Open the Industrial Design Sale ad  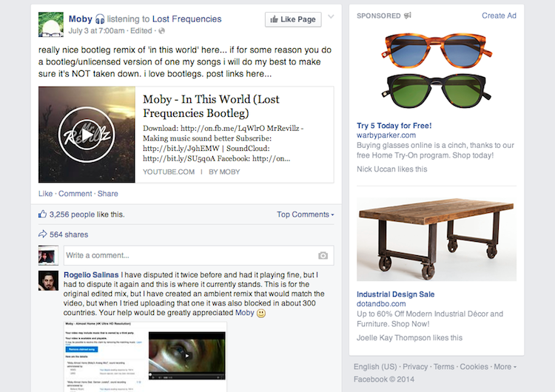[395, 294]
